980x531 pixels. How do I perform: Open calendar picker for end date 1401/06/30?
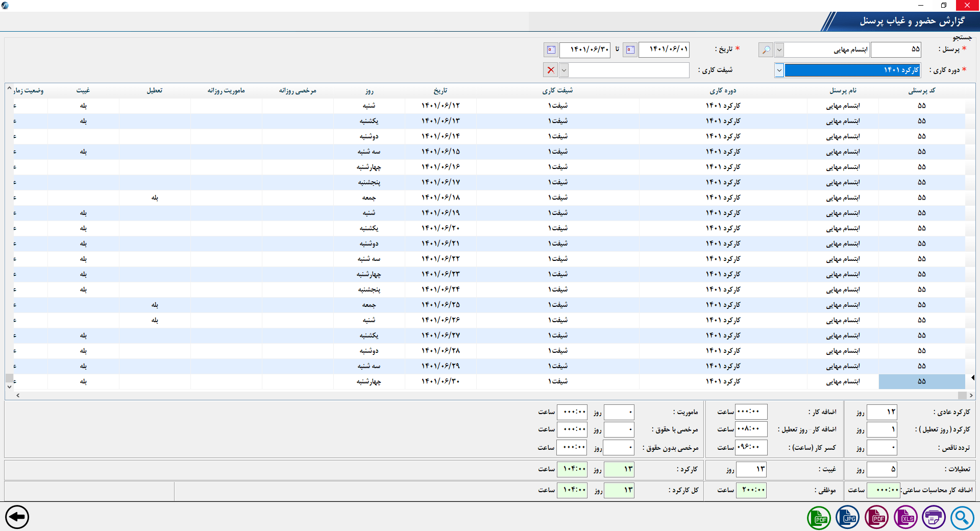pos(551,50)
